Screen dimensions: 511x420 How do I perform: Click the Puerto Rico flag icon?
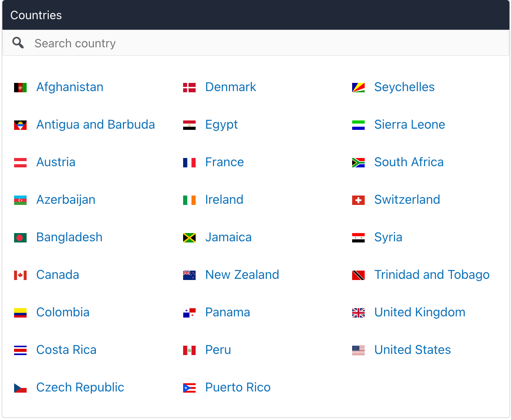(x=189, y=388)
